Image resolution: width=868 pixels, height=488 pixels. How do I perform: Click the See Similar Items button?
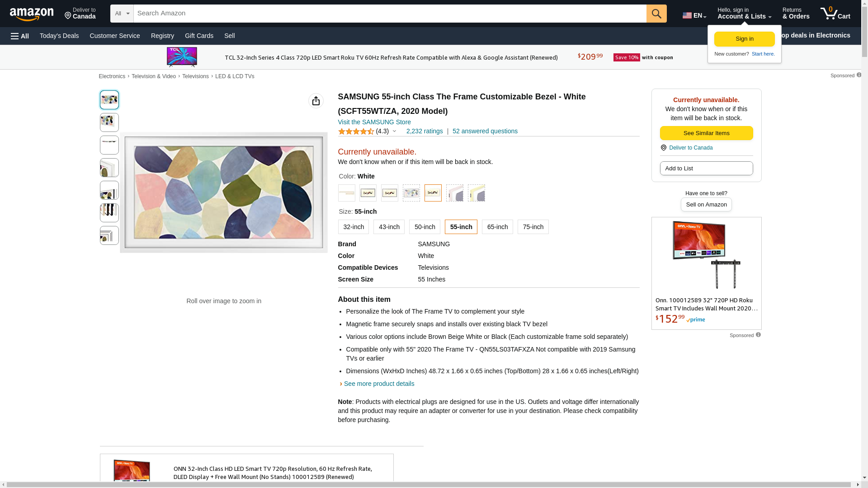tap(706, 133)
